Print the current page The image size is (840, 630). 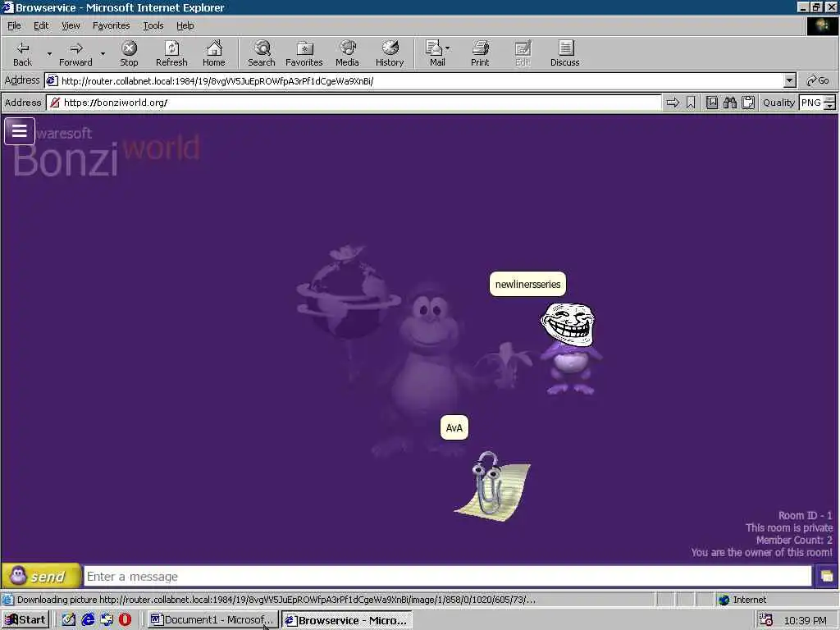tap(480, 53)
